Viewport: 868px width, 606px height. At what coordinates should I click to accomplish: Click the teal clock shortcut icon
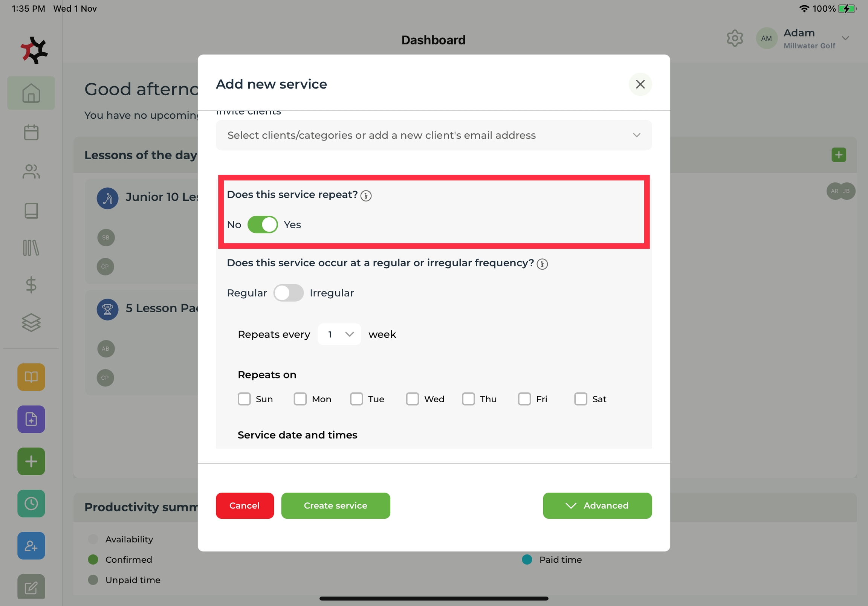click(x=31, y=504)
